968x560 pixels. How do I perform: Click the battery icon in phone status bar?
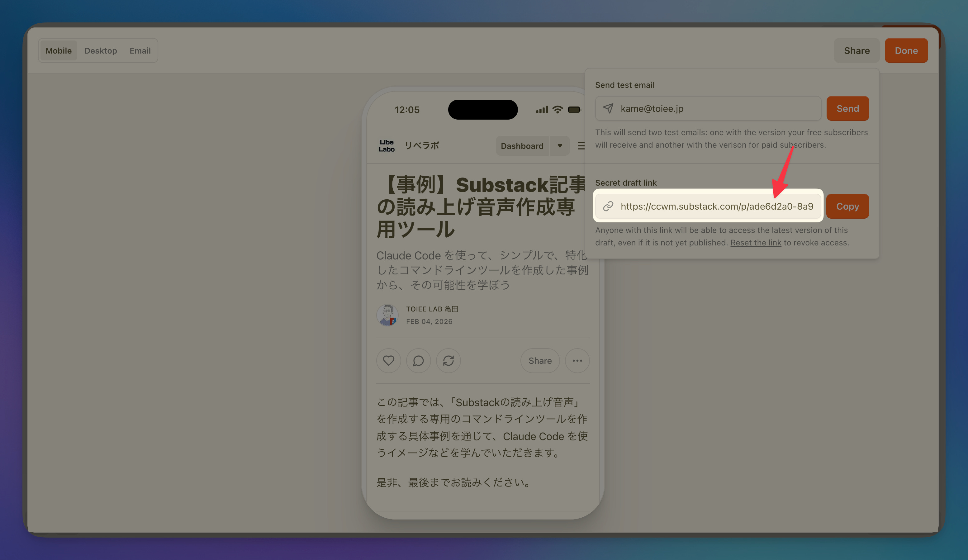point(574,110)
